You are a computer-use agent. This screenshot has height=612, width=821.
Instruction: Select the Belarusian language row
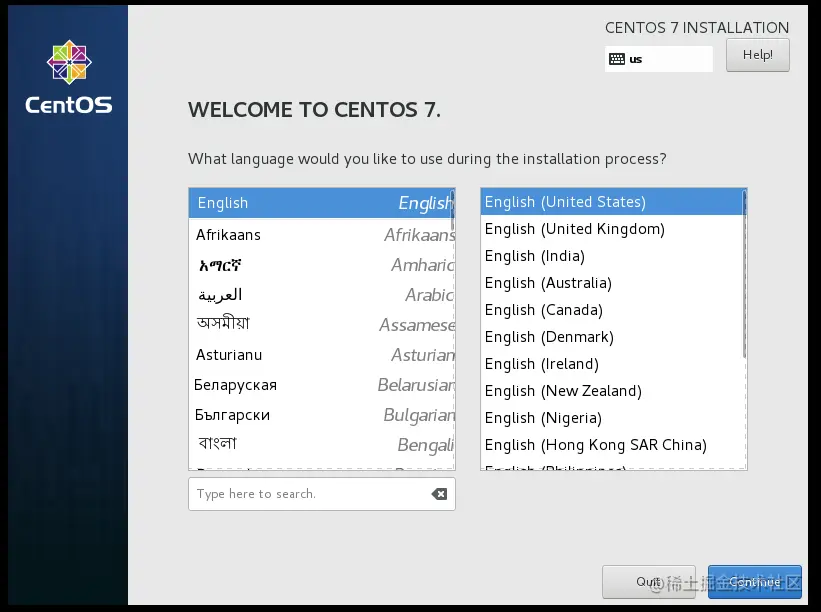click(321, 385)
